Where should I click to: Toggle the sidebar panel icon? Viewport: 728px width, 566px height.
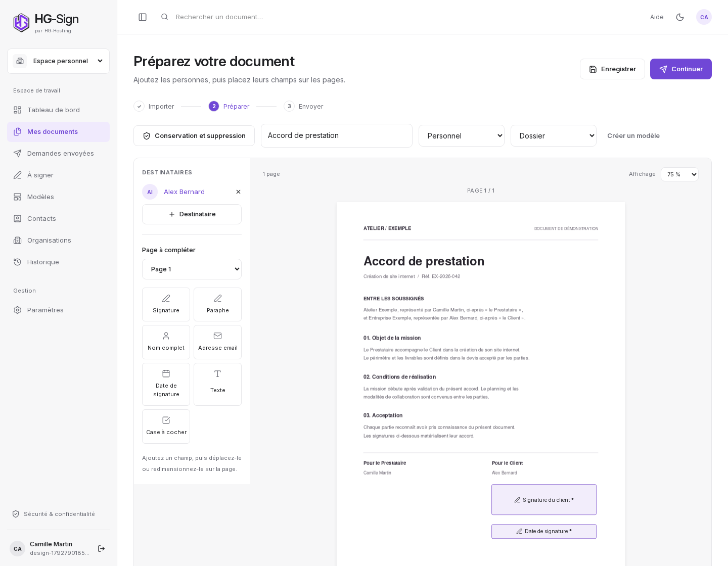tap(143, 17)
